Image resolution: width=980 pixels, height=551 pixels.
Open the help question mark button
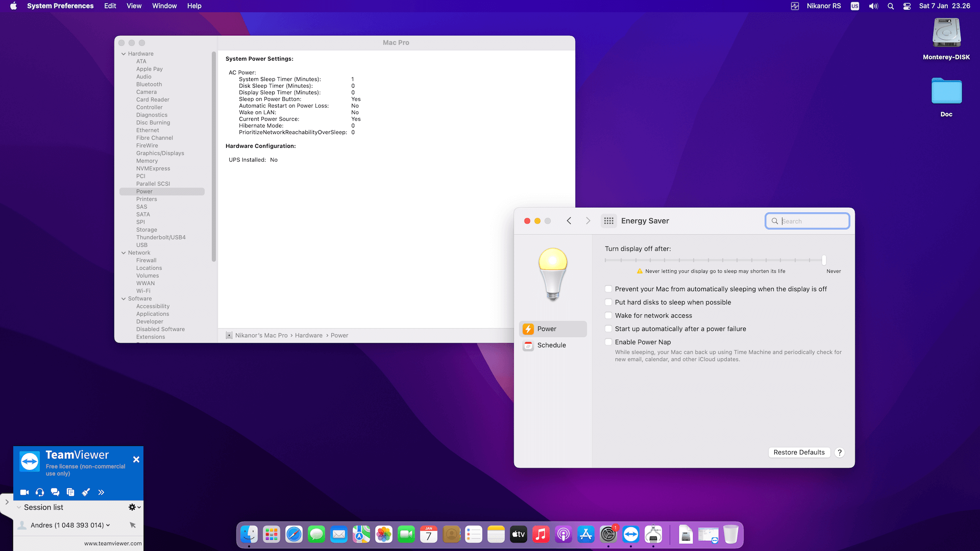840,453
